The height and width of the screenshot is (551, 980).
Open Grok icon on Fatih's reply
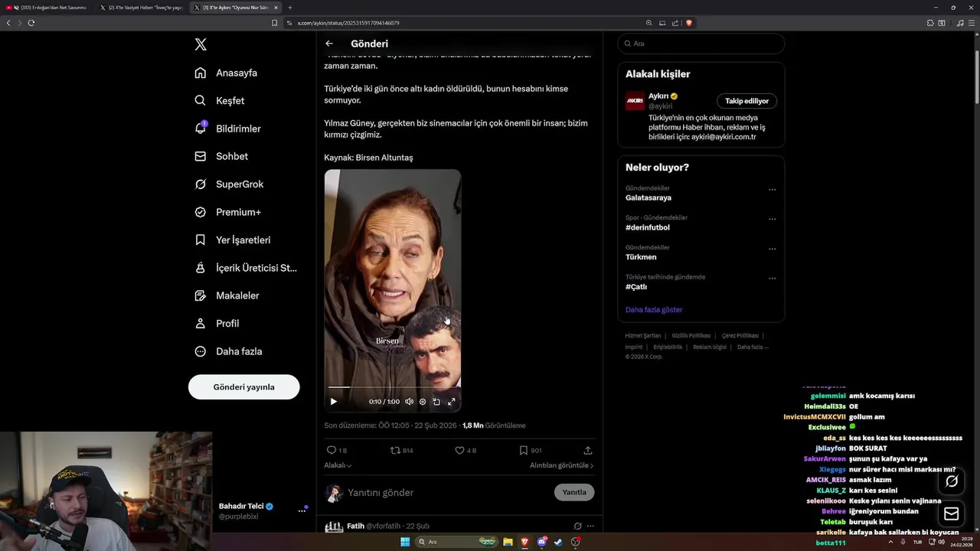[577, 526]
